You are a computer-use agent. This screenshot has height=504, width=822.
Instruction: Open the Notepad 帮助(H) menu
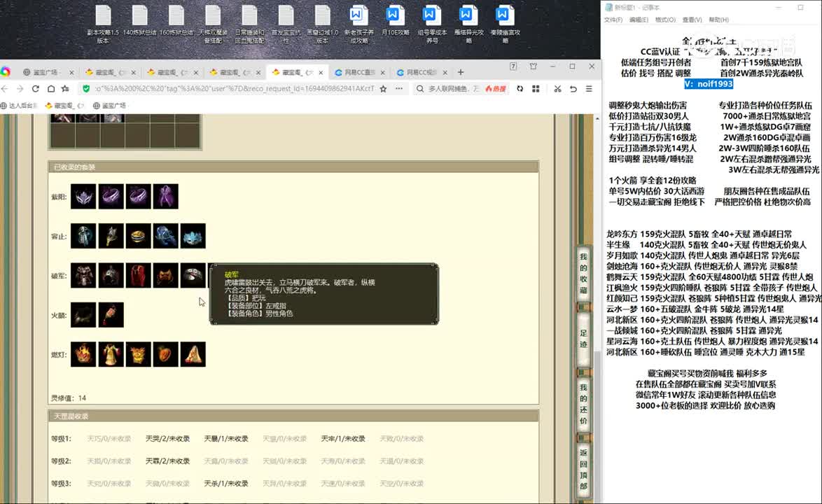(x=719, y=20)
